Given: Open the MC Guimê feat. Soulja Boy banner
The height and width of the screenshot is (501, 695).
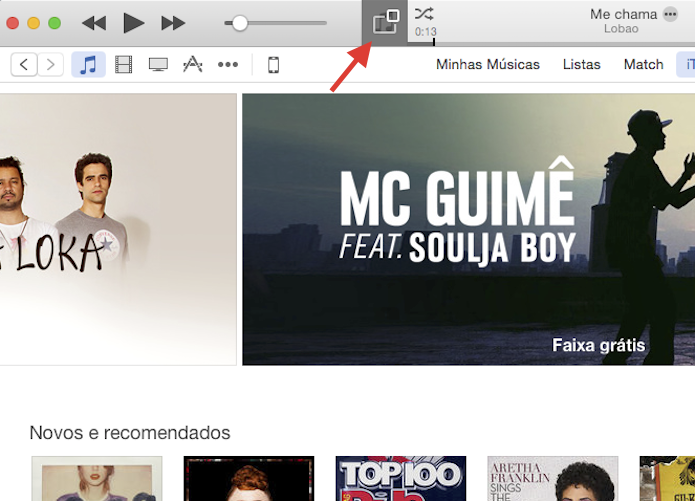Looking at the screenshot, I should [x=469, y=229].
